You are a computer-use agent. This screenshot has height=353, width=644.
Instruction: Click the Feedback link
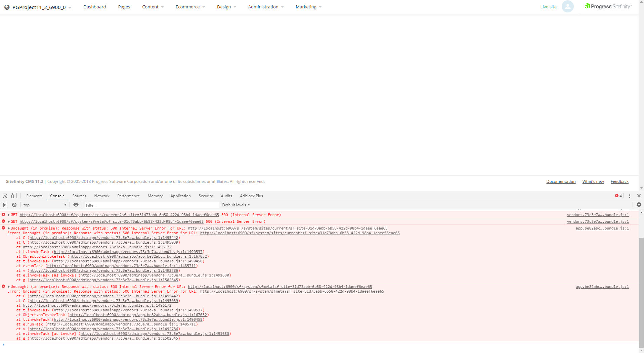point(619,181)
